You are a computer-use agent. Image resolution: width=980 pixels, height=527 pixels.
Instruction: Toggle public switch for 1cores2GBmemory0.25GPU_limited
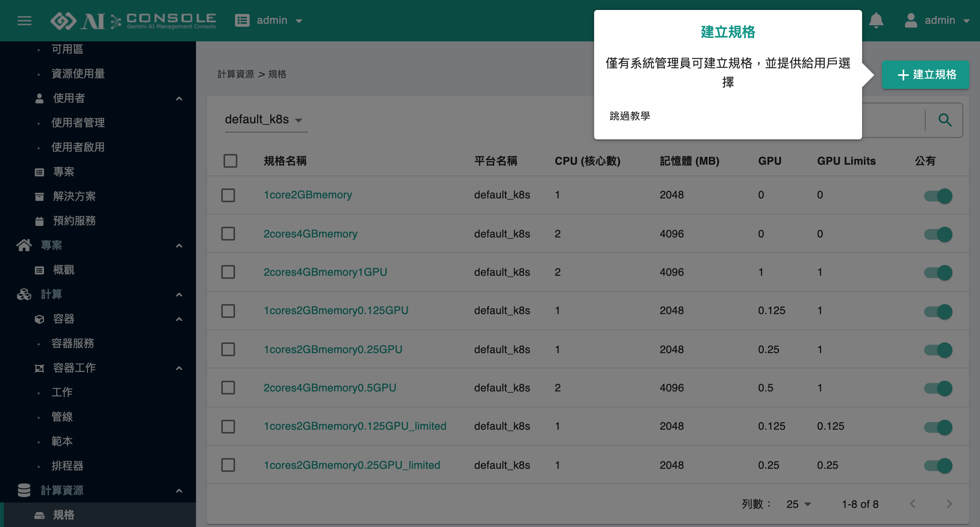pyautogui.click(x=938, y=466)
